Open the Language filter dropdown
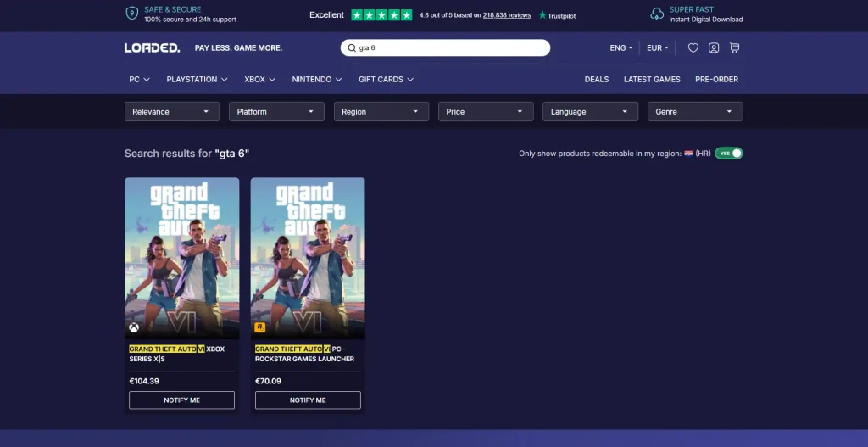This screenshot has height=447, width=868. pyautogui.click(x=591, y=111)
